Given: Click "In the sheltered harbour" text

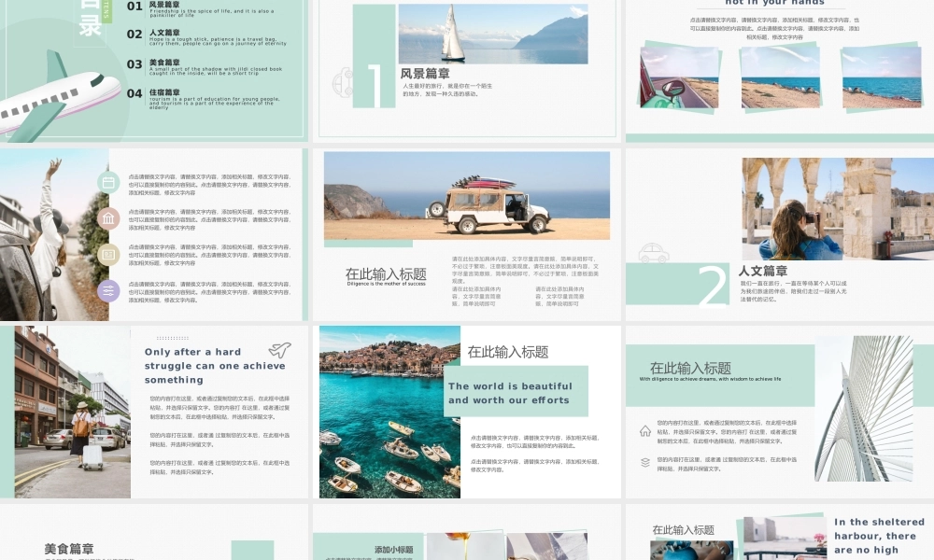Looking at the screenshot, I should 879,536.
